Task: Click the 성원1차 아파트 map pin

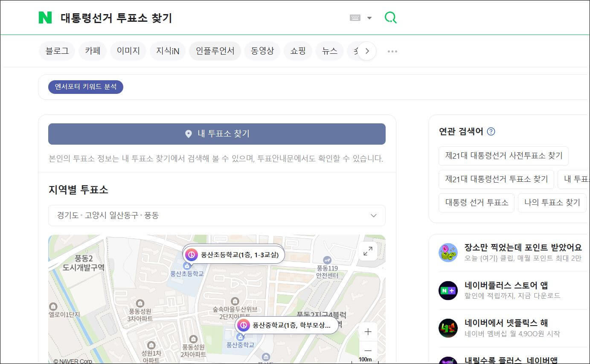Action: [151, 344]
